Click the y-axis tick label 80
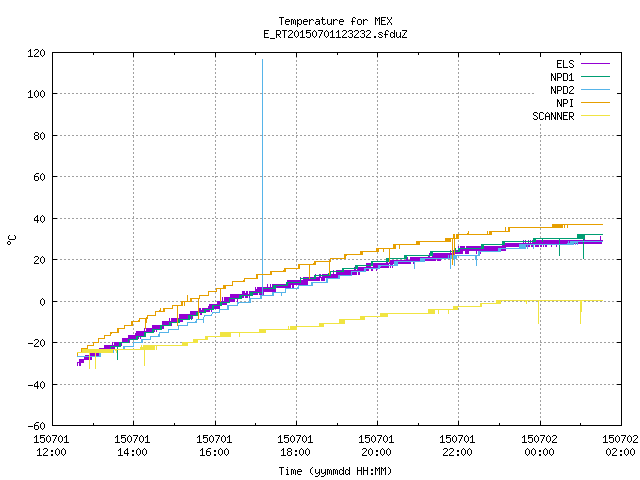Viewport: 640px width, 480px height. (39, 136)
